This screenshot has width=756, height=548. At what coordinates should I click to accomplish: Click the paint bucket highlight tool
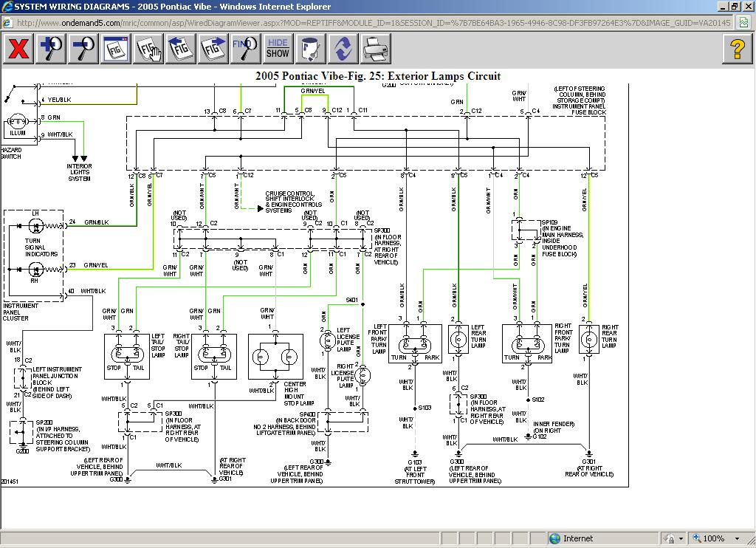[x=311, y=49]
